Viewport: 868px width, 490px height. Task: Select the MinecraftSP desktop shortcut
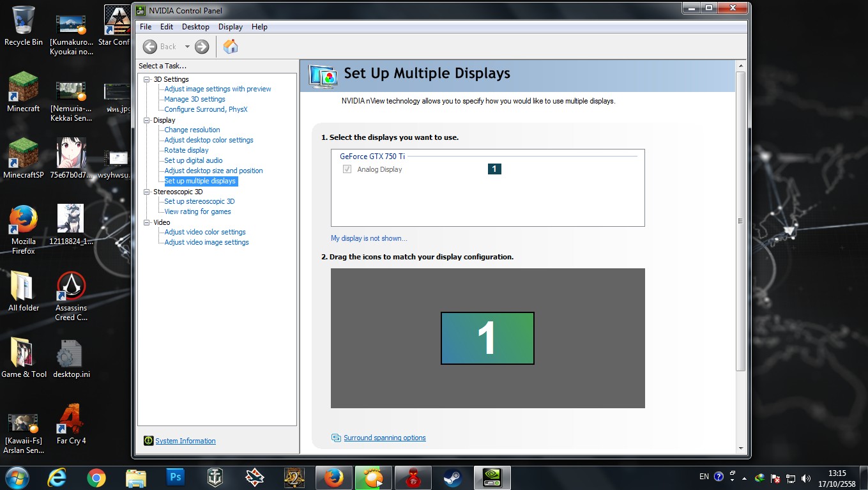(x=24, y=158)
